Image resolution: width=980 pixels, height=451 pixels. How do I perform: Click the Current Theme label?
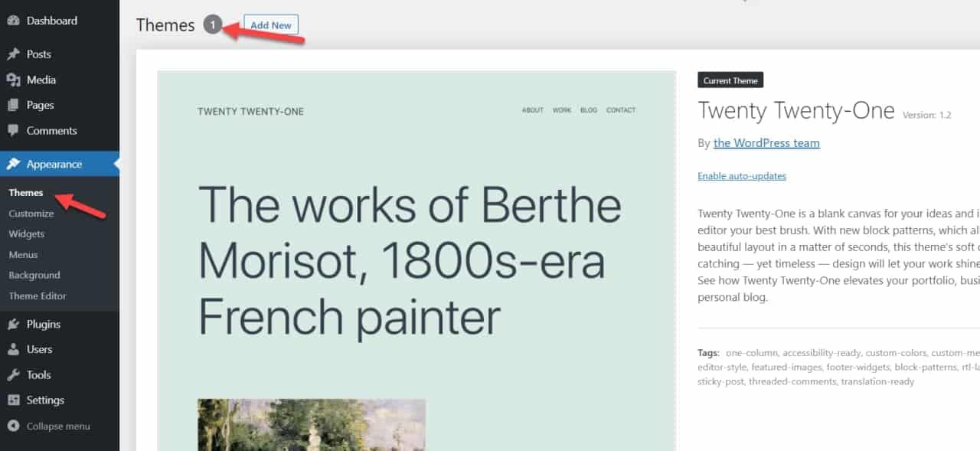click(730, 80)
